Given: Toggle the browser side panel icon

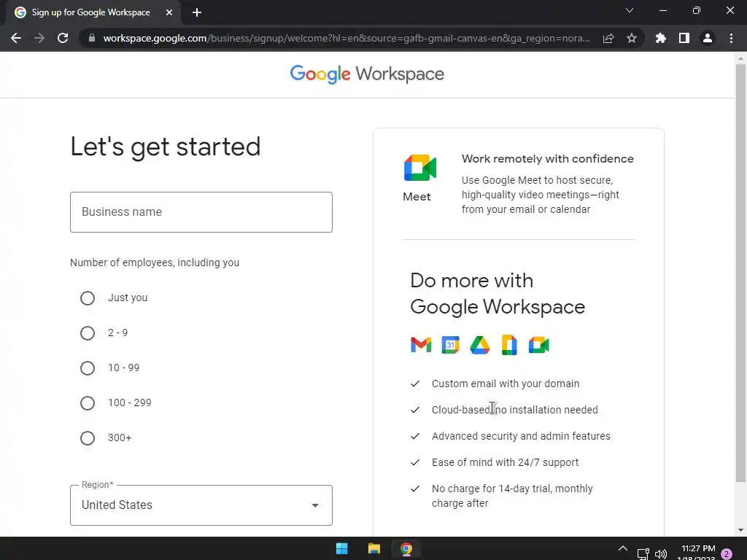Looking at the screenshot, I should click(x=684, y=38).
